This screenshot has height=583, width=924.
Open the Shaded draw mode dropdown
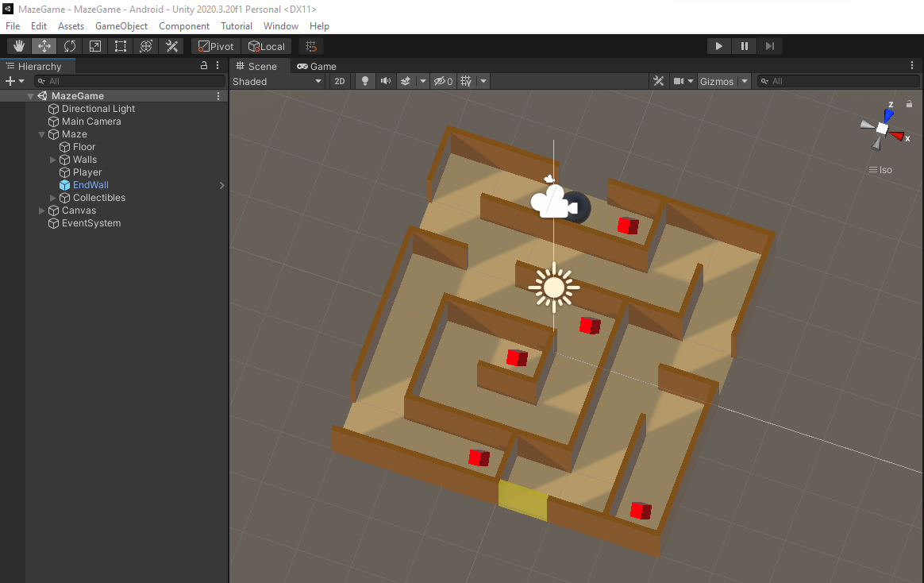pos(277,81)
